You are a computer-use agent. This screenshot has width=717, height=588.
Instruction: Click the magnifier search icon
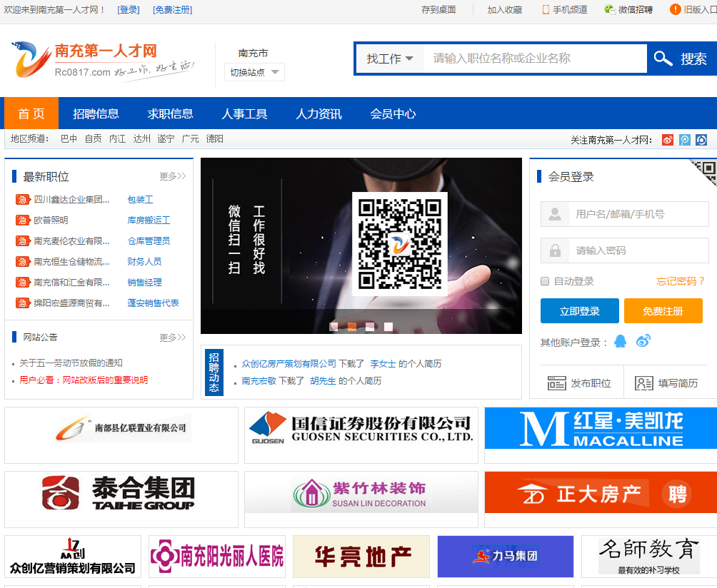[663, 59]
